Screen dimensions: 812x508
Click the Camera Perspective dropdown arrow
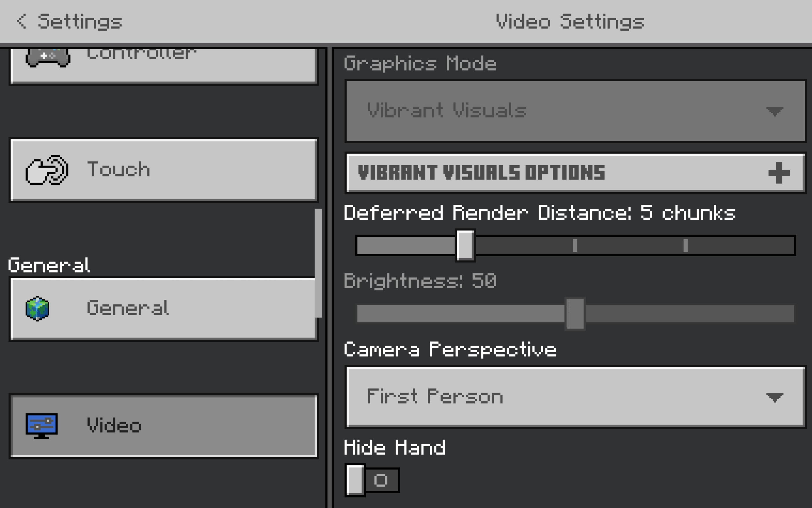click(x=774, y=398)
